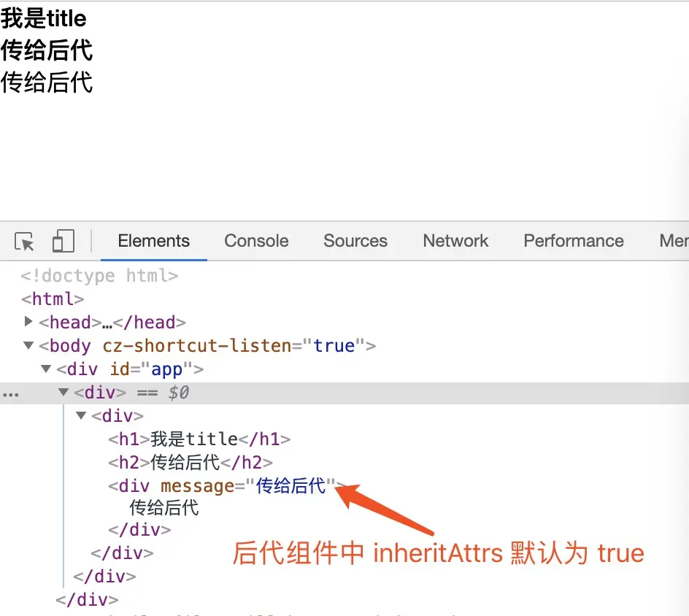Switch to the Console tab
This screenshot has width=689, height=616.
[x=256, y=240]
